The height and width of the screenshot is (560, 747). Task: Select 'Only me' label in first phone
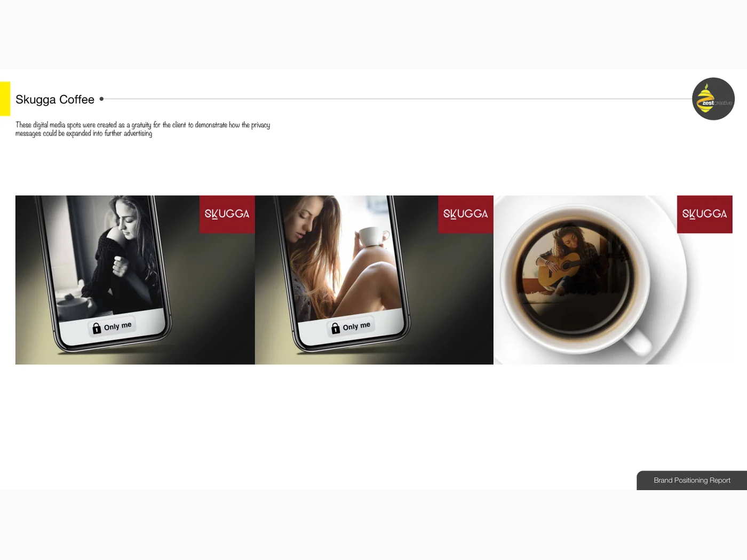pos(118,326)
